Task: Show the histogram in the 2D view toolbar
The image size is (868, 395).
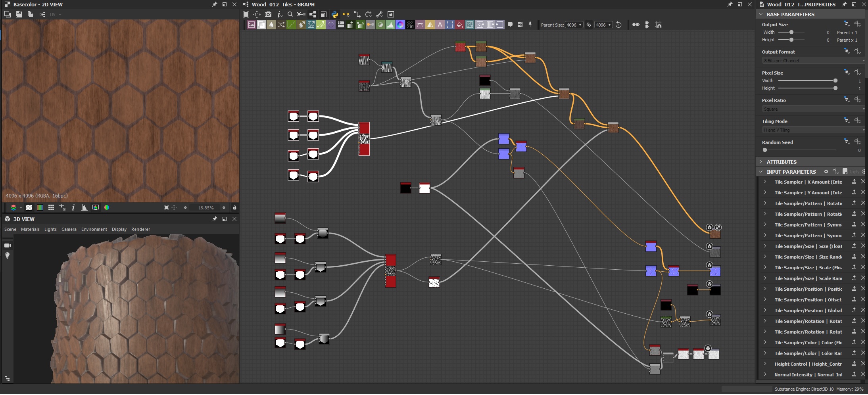Action: [84, 207]
